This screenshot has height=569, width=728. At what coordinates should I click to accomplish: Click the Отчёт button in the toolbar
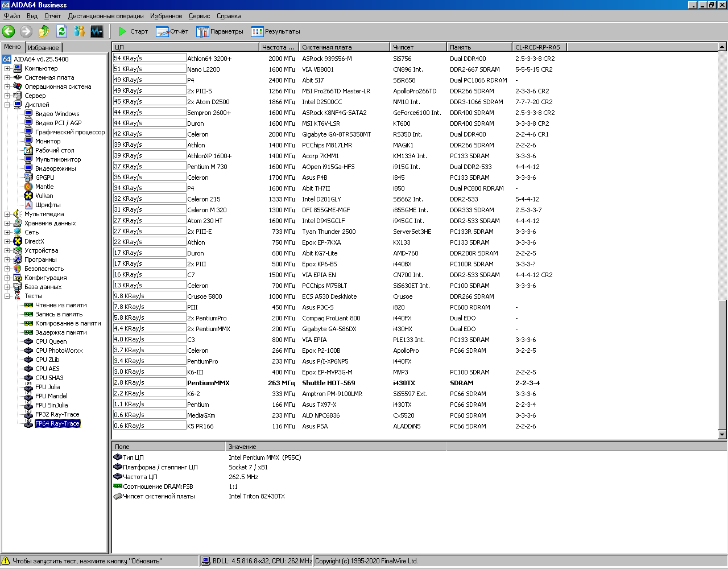pyautogui.click(x=172, y=31)
